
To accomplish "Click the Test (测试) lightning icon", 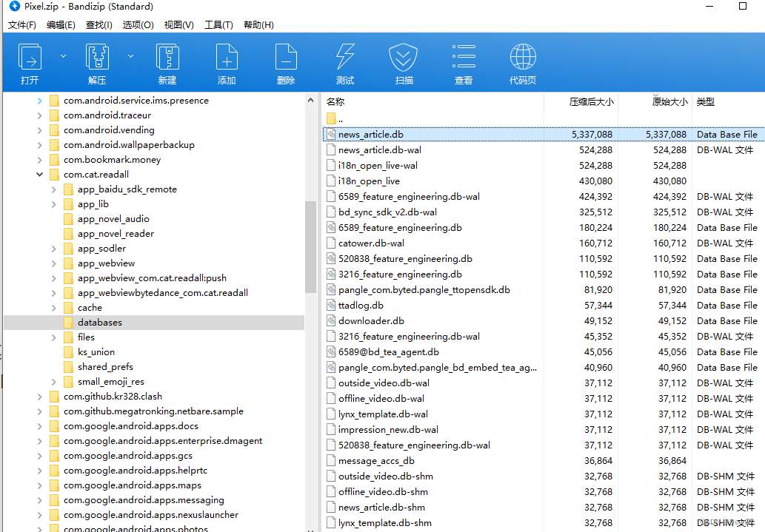I will click(345, 58).
